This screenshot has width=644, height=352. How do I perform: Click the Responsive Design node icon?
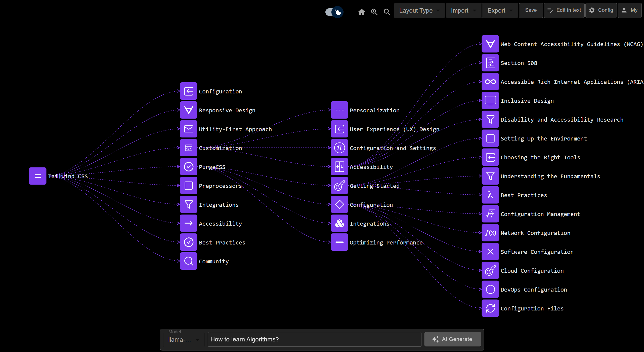click(189, 110)
